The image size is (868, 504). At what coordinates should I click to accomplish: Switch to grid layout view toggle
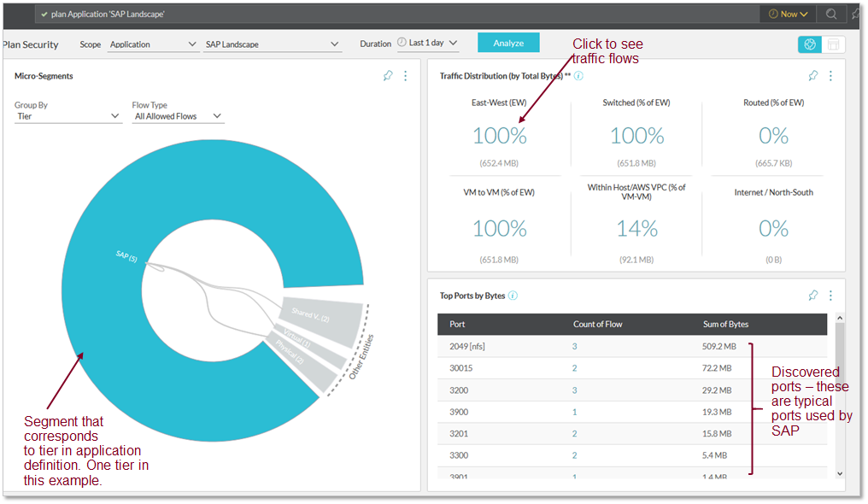pos(834,44)
